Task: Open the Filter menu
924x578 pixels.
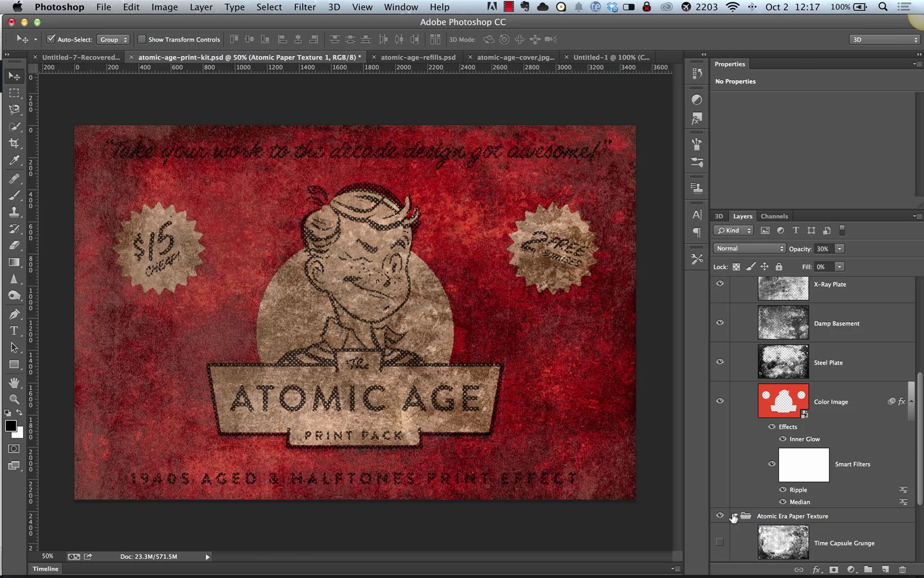Action: [x=304, y=7]
